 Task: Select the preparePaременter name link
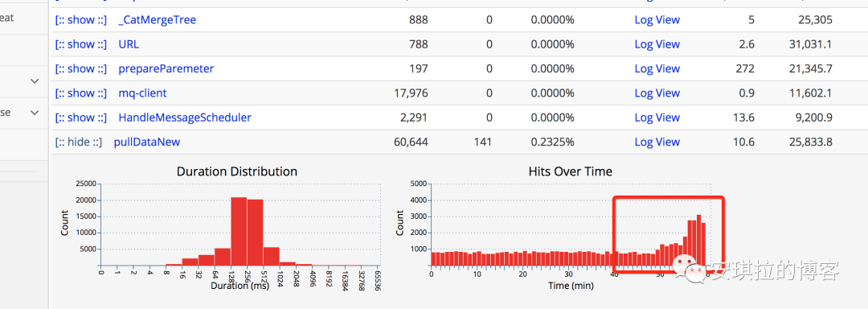click(166, 68)
